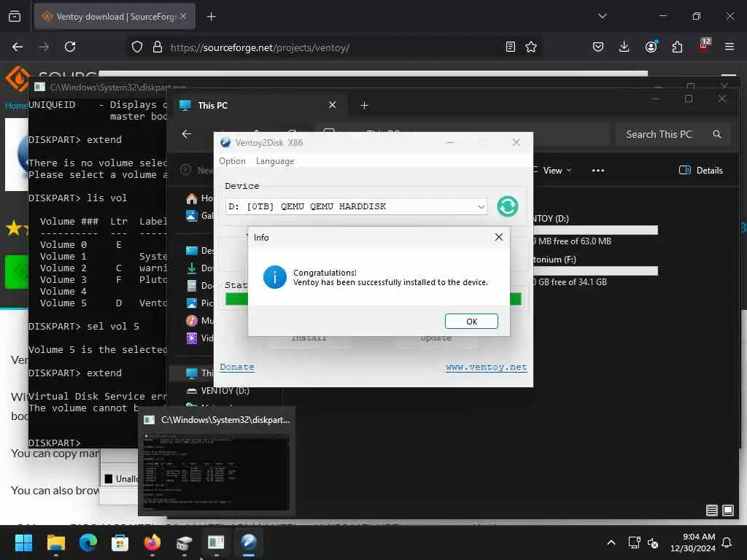Image resolution: width=747 pixels, height=560 pixels.
Task: Open the Pocket save icon in Firefox
Action: 598,47
